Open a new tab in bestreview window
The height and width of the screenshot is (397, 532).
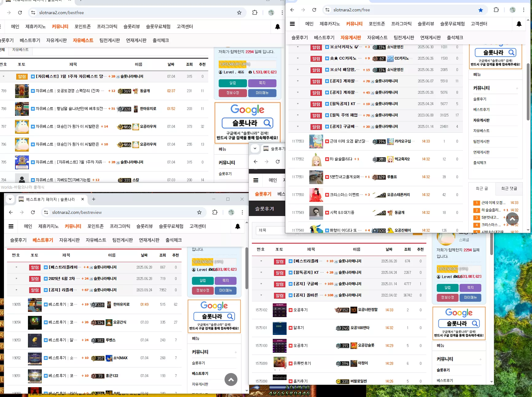coord(94,199)
